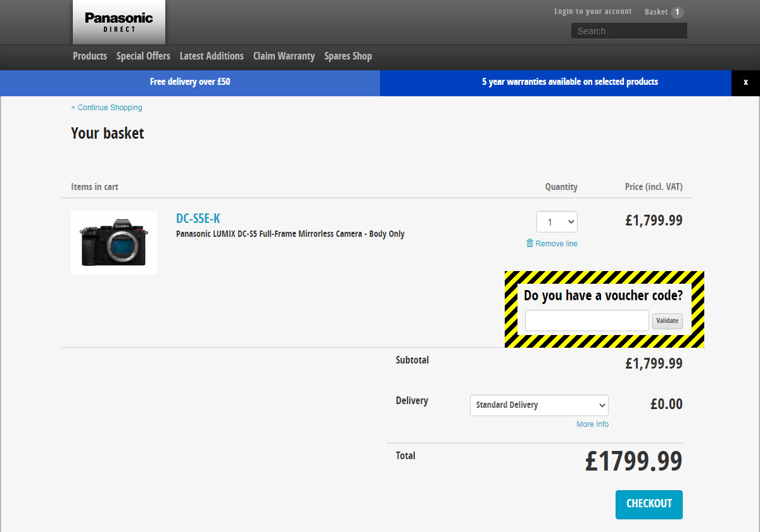
Task: Focus the header Search box
Action: 629,31
